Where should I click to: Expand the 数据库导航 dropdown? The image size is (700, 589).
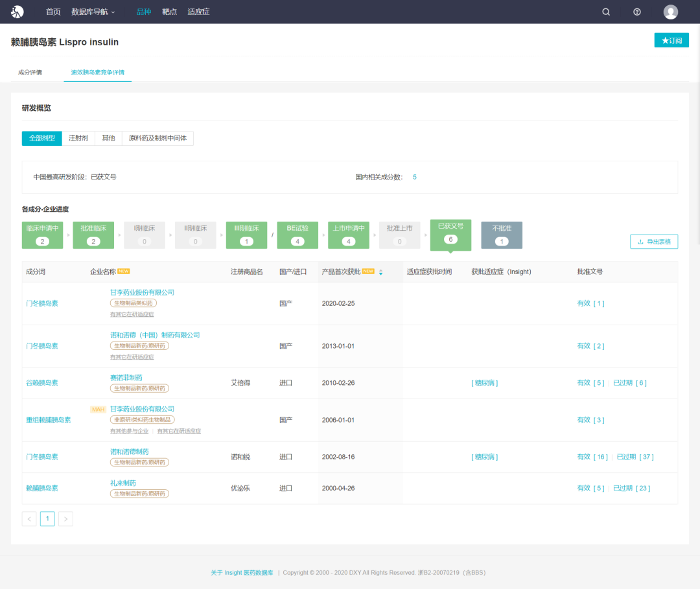(93, 12)
